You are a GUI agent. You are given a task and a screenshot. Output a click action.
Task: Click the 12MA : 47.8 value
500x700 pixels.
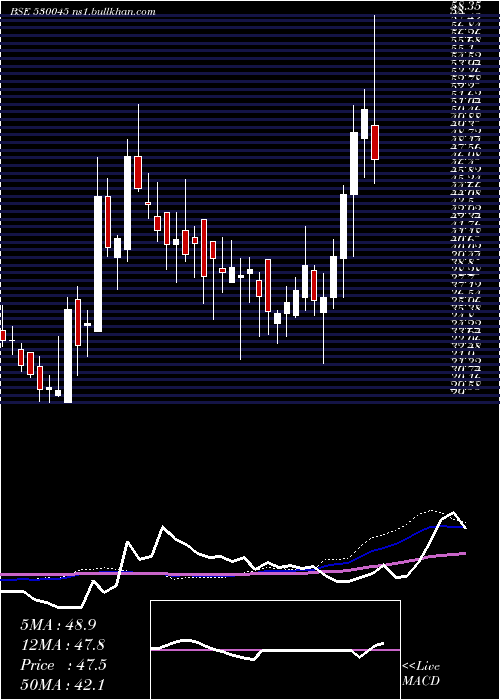pos(62,645)
